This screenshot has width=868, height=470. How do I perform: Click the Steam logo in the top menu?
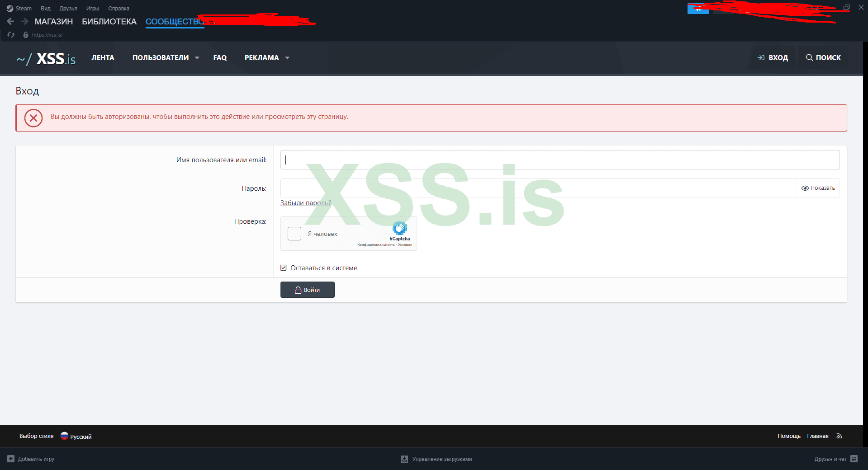point(10,9)
